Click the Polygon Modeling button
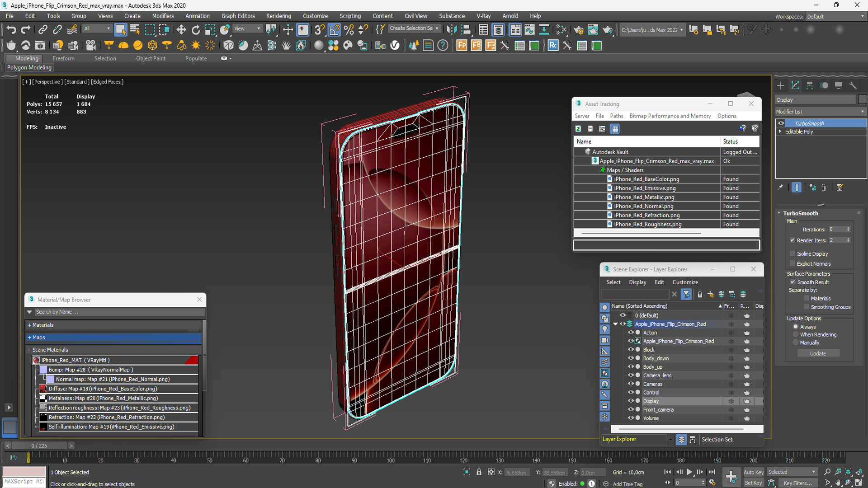Screen dimensions: 868x488 pos(29,67)
